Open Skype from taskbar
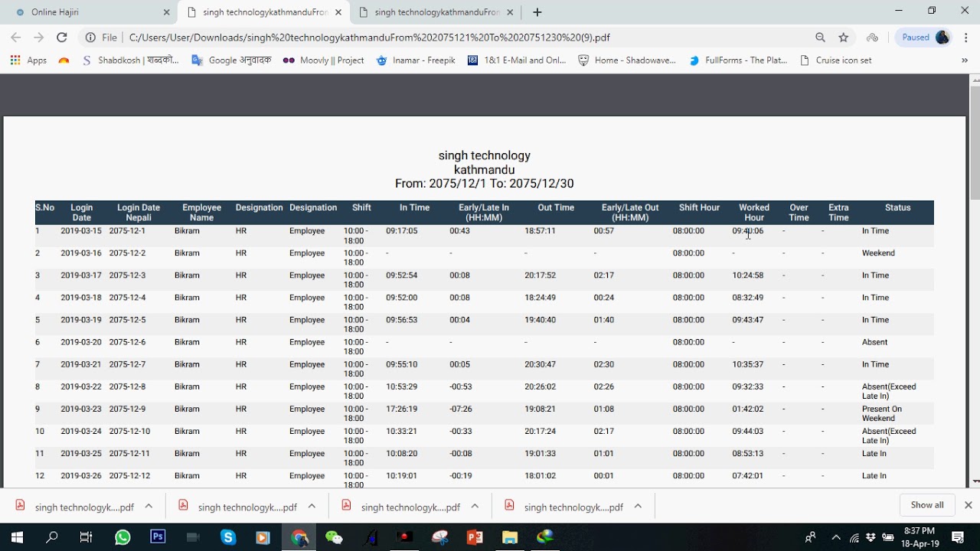 228,537
